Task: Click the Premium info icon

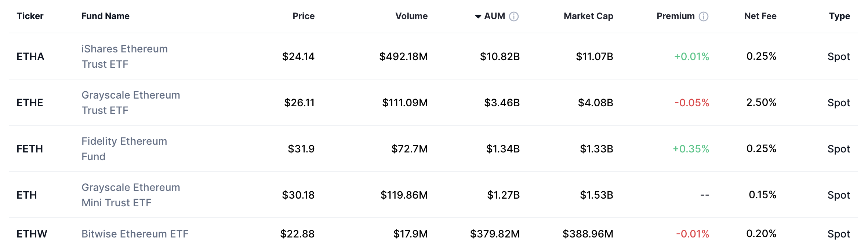Action: (x=703, y=16)
